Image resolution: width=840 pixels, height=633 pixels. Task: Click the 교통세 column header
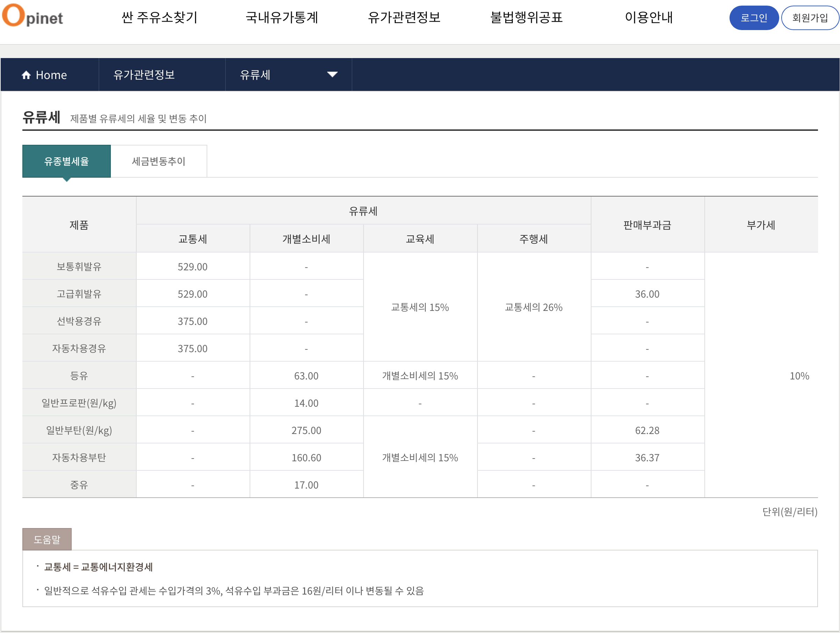coord(193,239)
